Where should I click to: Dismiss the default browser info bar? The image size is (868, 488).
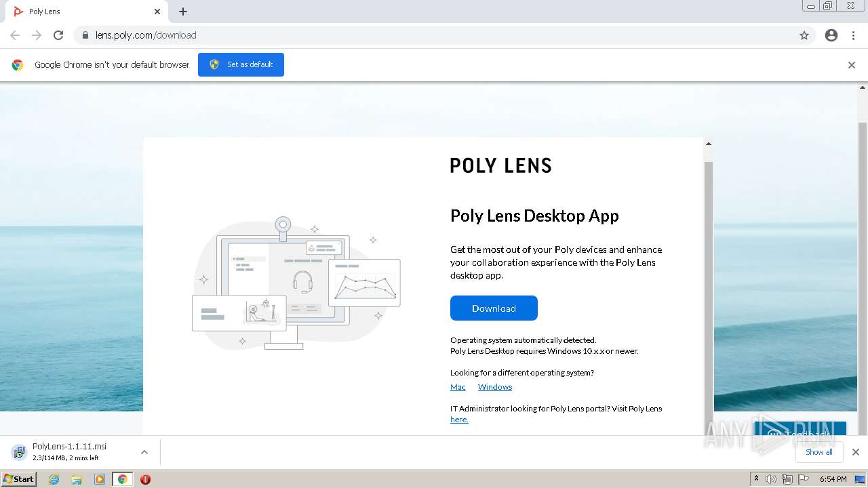(x=852, y=65)
